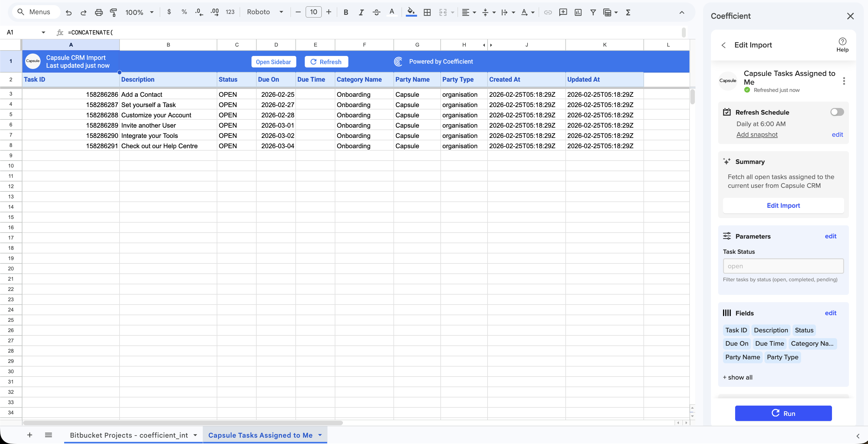Click the Open Sidebar button
The width and height of the screenshot is (868, 444).
[273, 62]
